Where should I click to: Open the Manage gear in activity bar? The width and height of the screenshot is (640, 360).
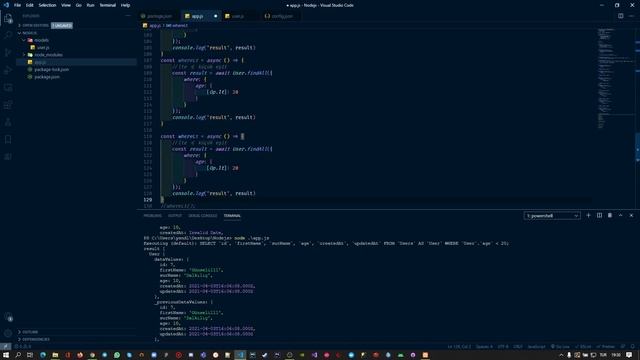pyautogui.click(x=8, y=333)
